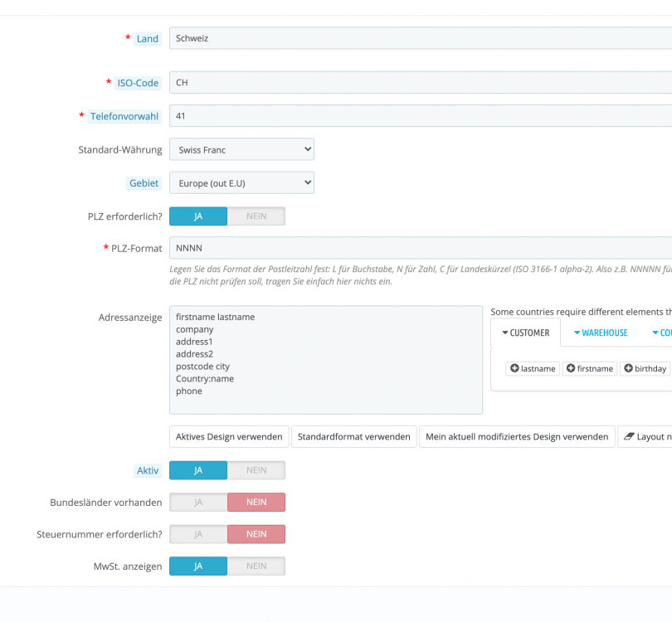Viewport: 672px width, 622px height.
Task: Click the Land field label
Action: point(148,38)
